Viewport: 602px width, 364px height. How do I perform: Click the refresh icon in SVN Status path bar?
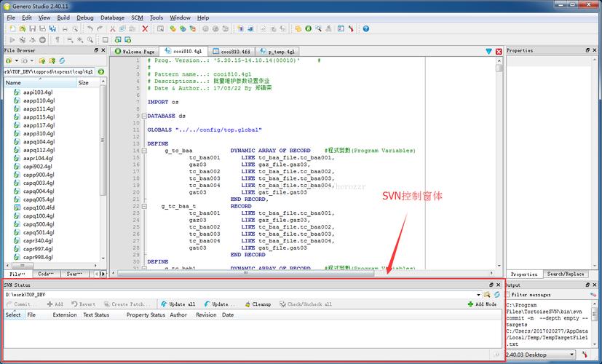click(x=497, y=295)
